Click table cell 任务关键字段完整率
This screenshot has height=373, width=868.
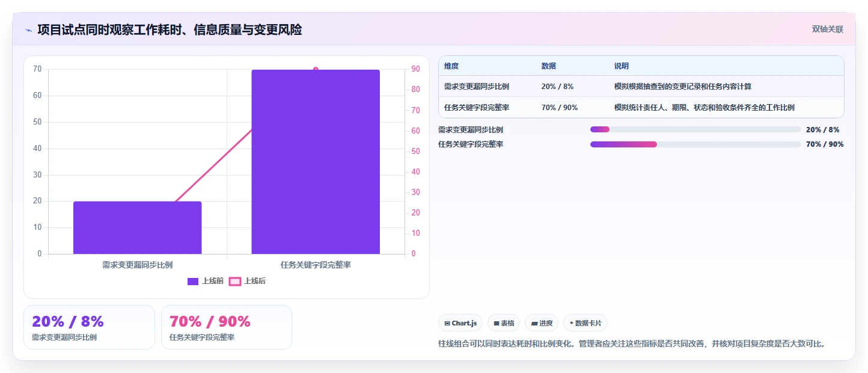[477, 108]
